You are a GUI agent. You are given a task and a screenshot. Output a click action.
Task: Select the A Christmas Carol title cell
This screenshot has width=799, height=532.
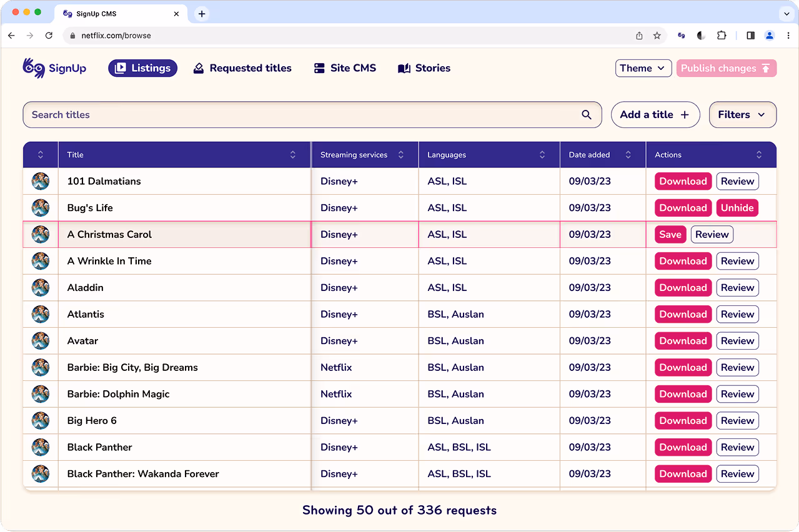click(184, 235)
